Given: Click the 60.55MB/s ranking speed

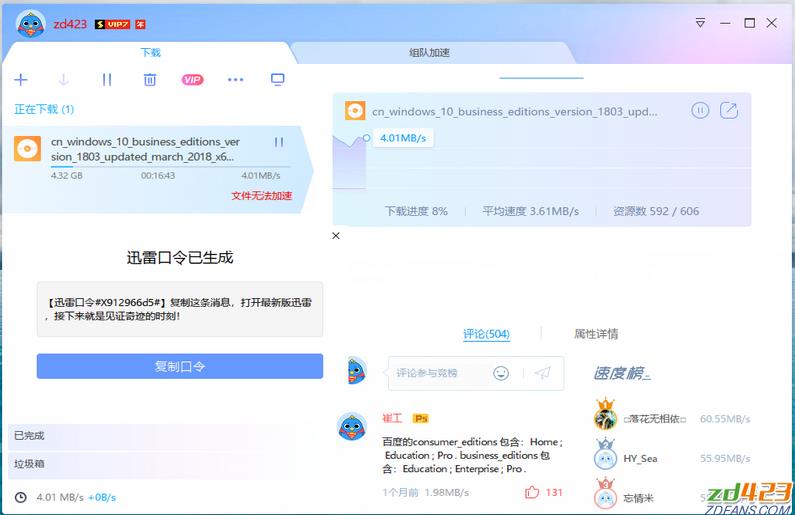Looking at the screenshot, I should tap(725, 419).
